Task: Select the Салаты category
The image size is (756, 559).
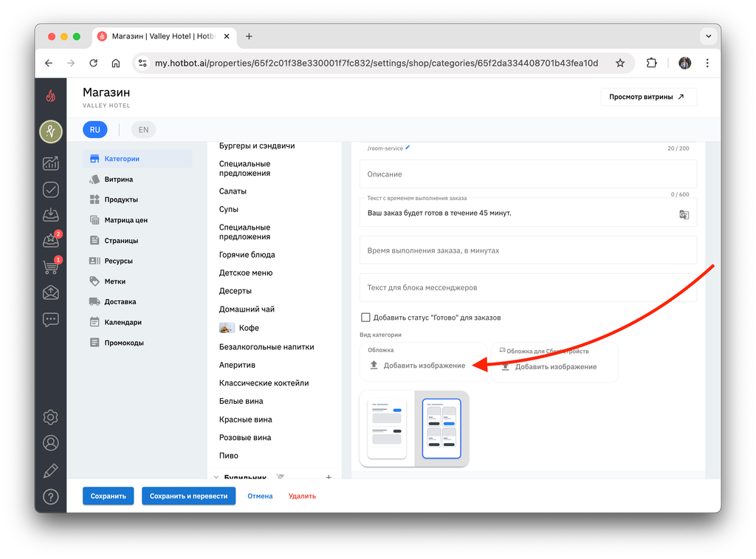Action: tap(233, 191)
